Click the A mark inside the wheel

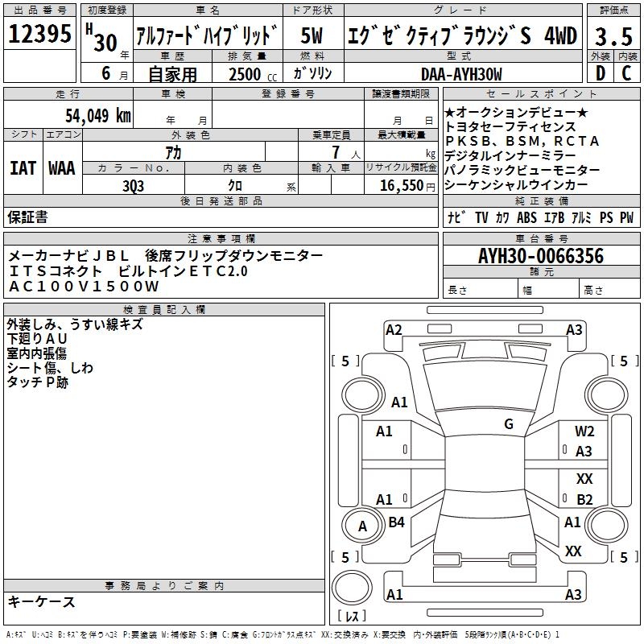click(363, 526)
